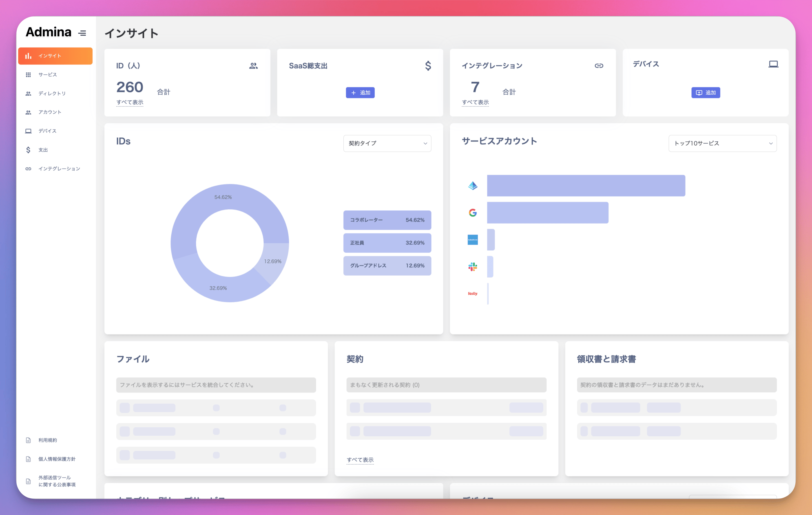The width and height of the screenshot is (812, 515).
Task: Click the Salesforce service logo
Action: point(473,240)
